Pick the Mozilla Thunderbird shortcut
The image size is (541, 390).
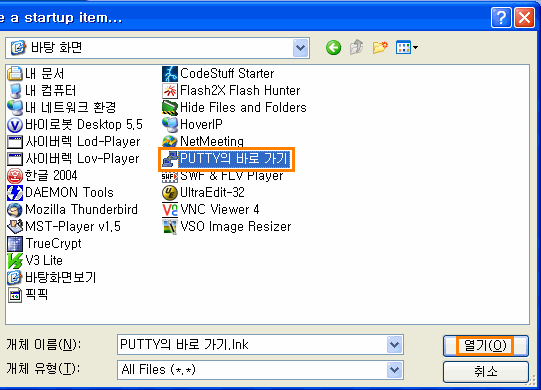coord(72,209)
